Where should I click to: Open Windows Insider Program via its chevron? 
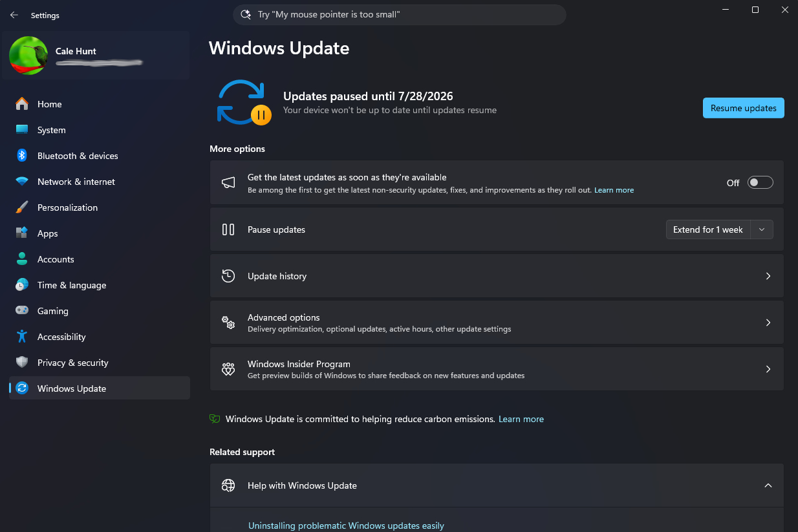click(768, 369)
